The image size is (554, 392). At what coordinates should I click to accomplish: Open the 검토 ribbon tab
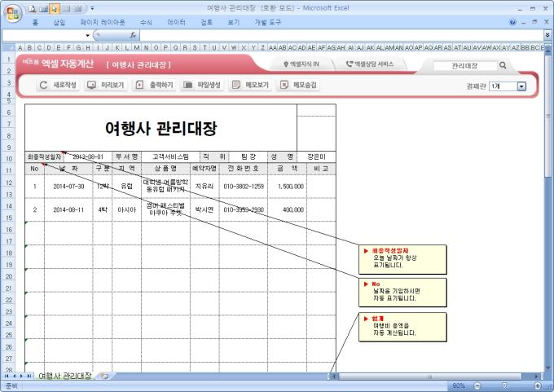click(207, 22)
